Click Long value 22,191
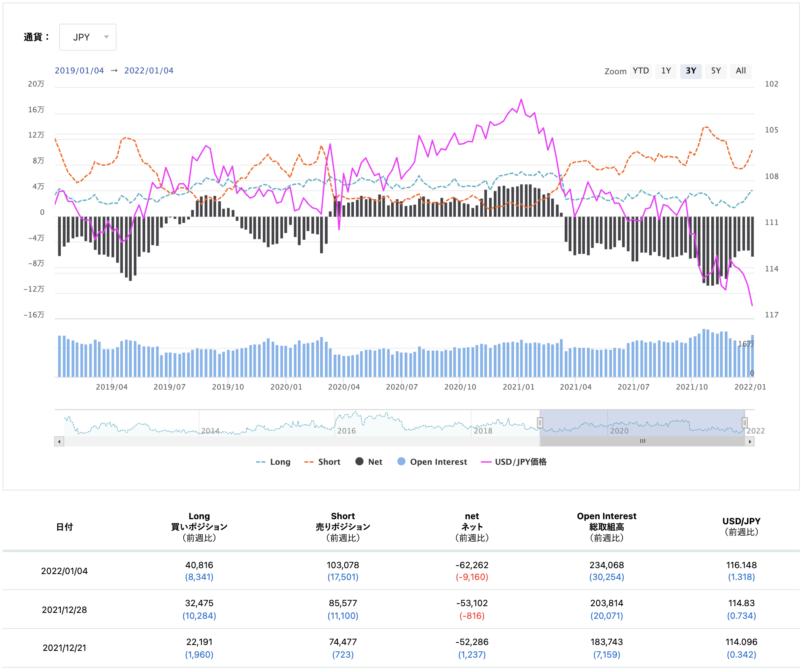The image size is (805, 672). point(199,642)
